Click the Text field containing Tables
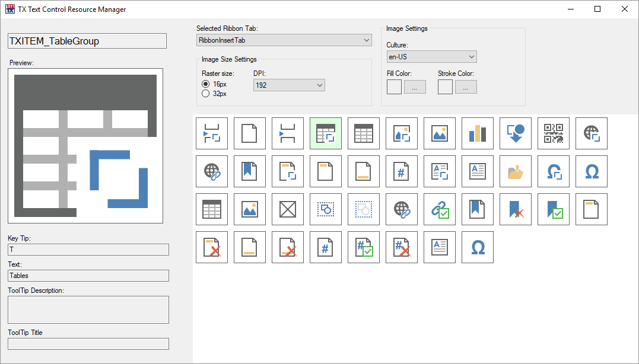 pyautogui.click(x=88, y=276)
